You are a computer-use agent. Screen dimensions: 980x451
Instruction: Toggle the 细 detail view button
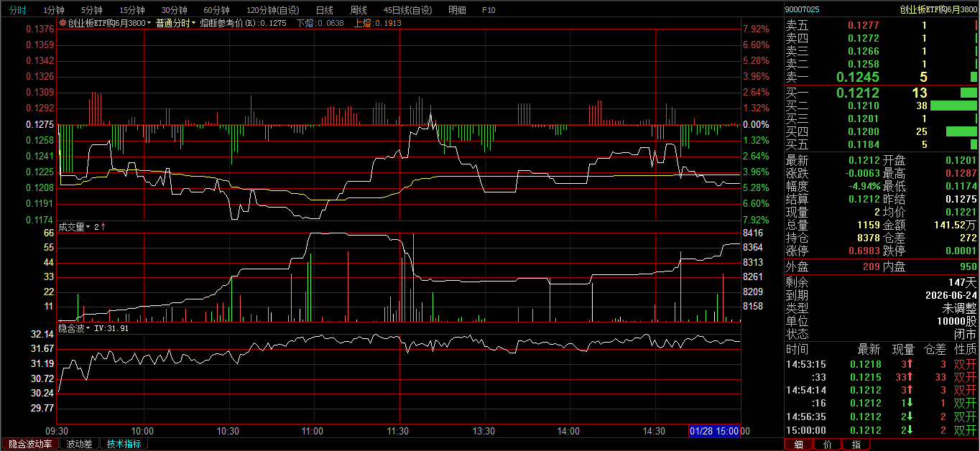pos(798,445)
